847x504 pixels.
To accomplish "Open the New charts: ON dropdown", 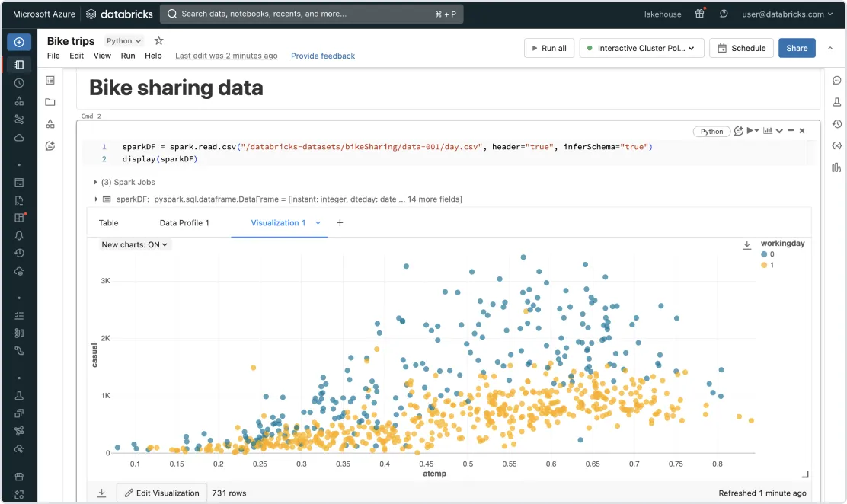I will tap(134, 244).
